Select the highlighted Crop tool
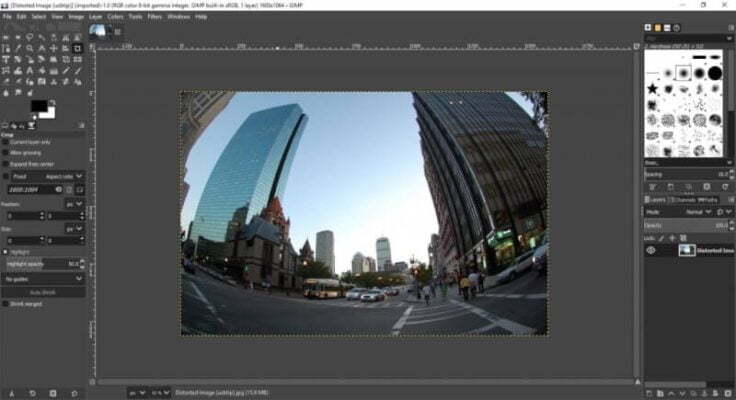The width and height of the screenshot is (736, 400). [x=77, y=48]
